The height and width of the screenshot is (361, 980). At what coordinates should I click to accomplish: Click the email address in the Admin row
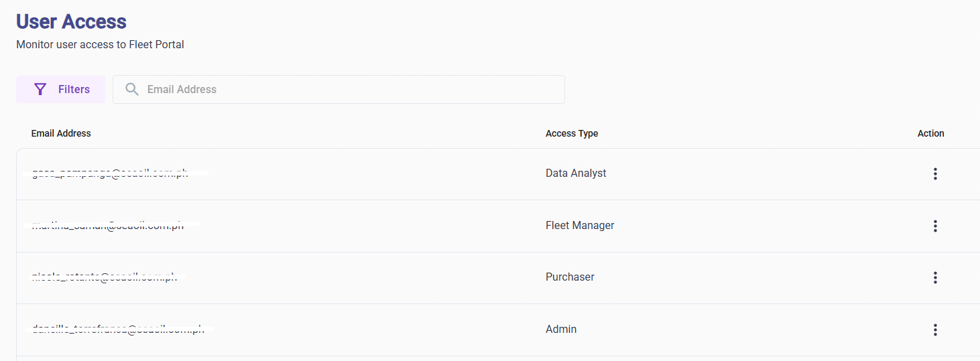118,330
